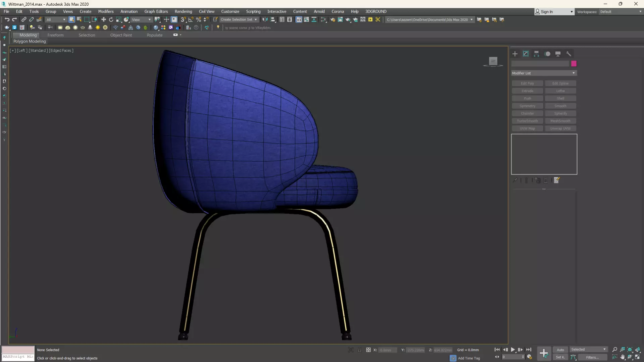Viewport: 644px width, 362px height.
Task: Jump to the animation end frame
Action: 529,350
